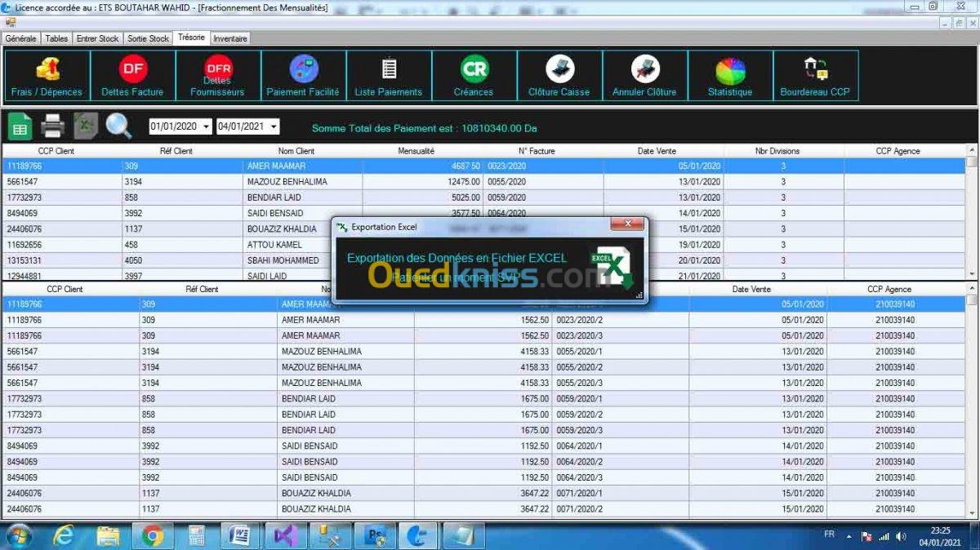Open Paiement Facilité
The image size is (980, 550).
tap(304, 76)
